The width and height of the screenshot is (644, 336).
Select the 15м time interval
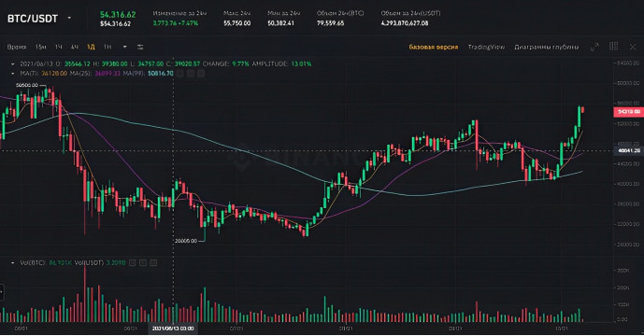pos(40,48)
